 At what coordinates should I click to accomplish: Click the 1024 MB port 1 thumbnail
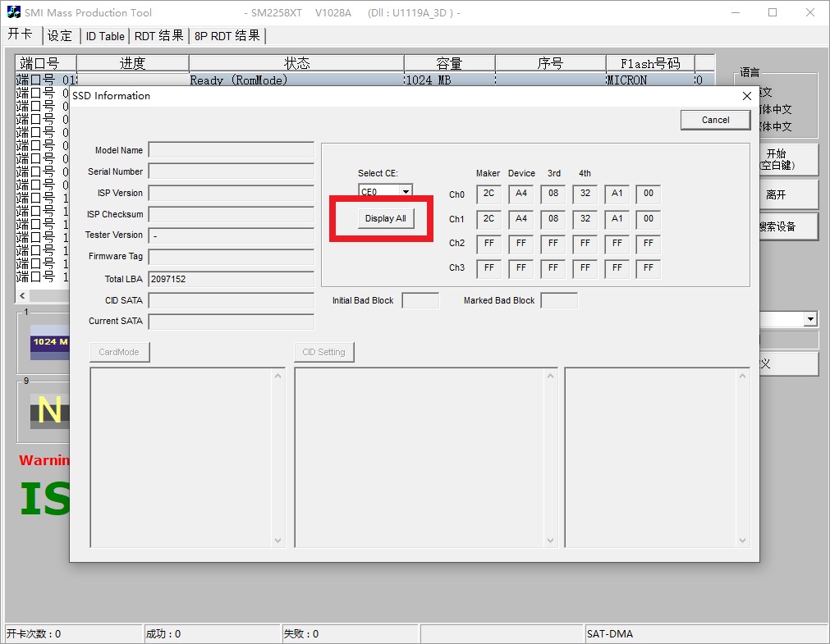(x=49, y=342)
